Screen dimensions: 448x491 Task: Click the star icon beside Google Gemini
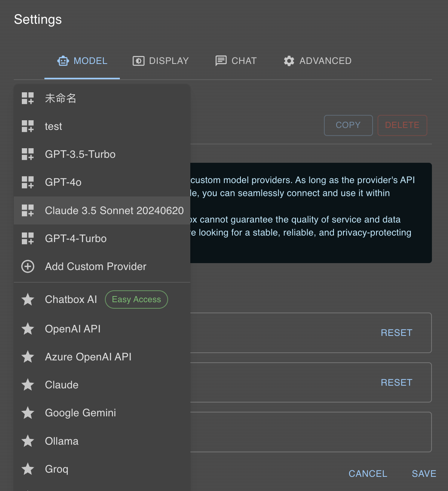(x=28, y=413)
